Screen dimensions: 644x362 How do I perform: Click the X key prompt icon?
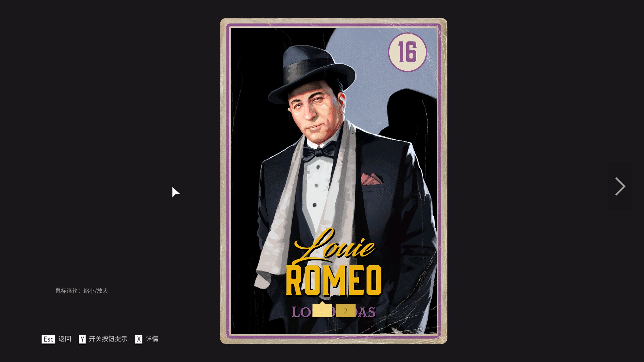point(139,339)
